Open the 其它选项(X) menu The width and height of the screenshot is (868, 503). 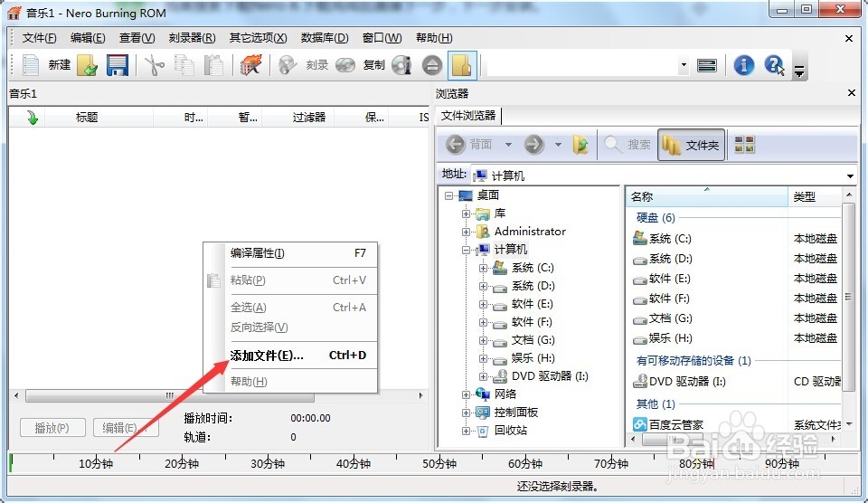click(x=258, y=38)
